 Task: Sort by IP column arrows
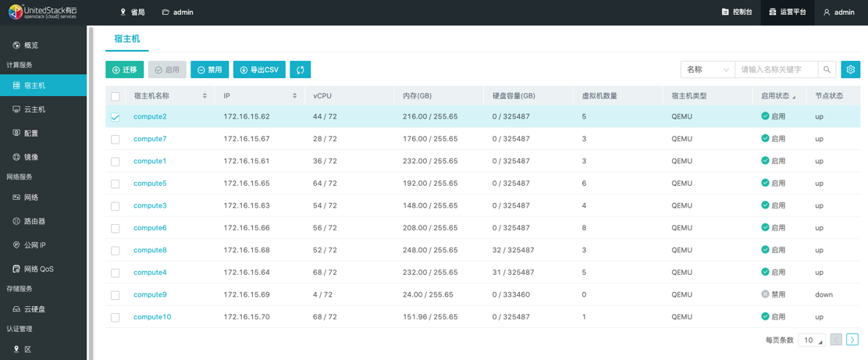(x=294, y=96)
